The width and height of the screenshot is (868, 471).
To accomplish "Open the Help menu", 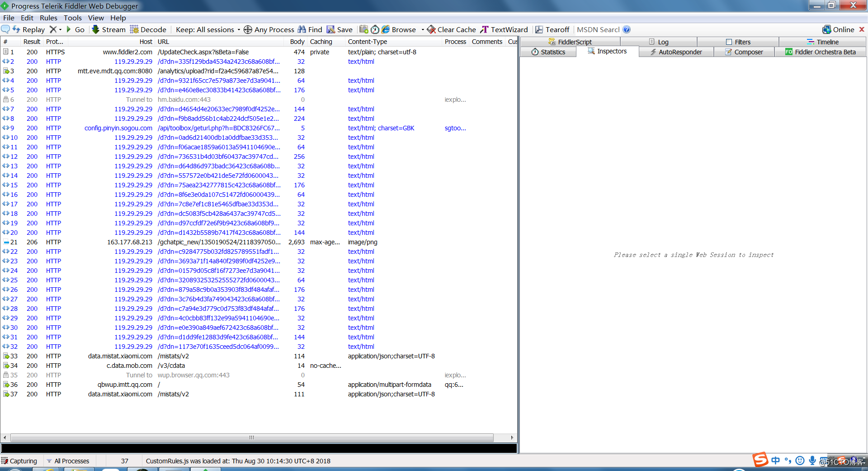I will (118, 18).
